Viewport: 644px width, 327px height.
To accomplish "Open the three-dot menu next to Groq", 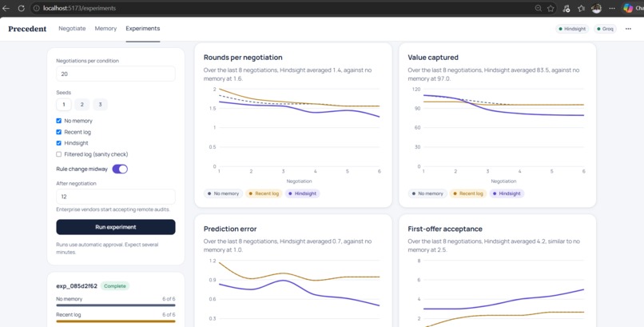I will [x=628, y=29].
